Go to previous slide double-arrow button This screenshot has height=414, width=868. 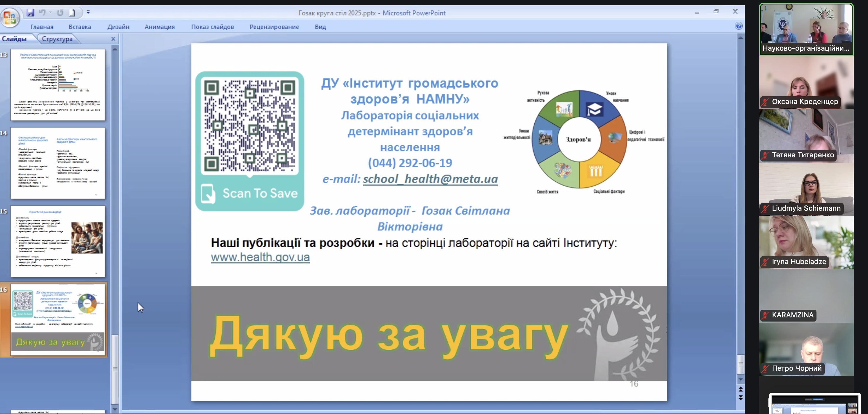pos(740,389)
